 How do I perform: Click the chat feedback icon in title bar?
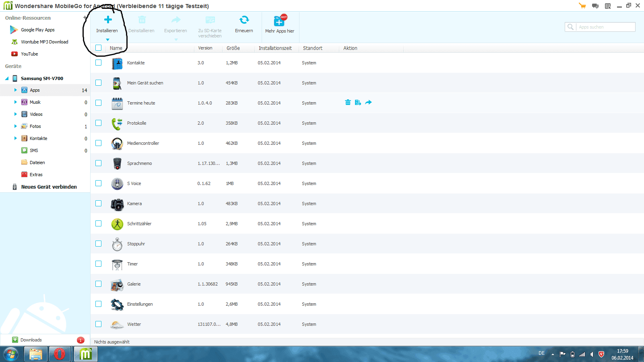595,6
